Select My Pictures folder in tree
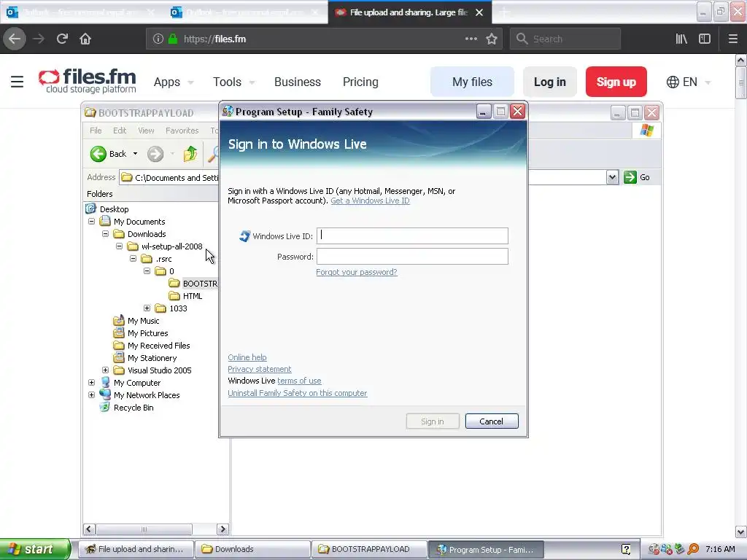The width and height of the screenshot is (747, 560). tap(147, 333)
